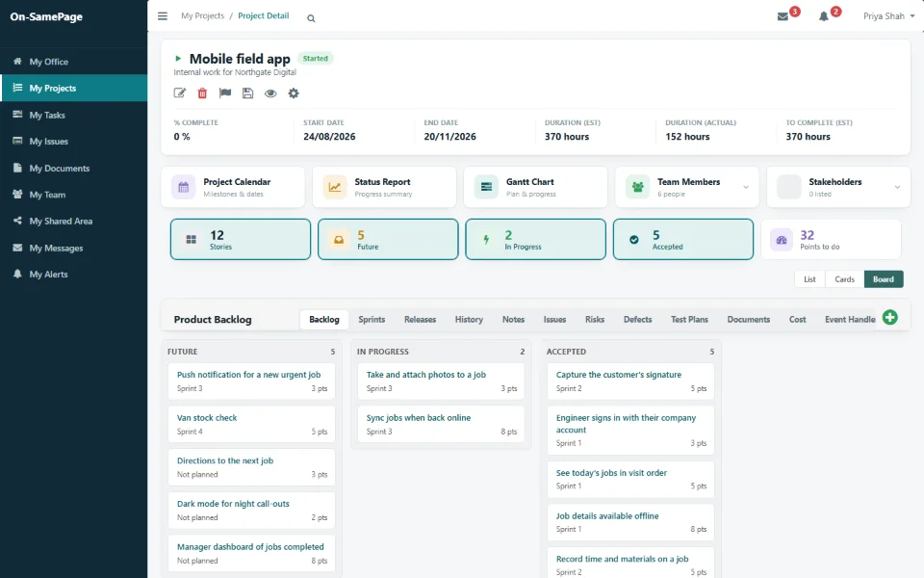Open the Status Report card
Viewport: 924px width, 578px height.
pos(384,187)
